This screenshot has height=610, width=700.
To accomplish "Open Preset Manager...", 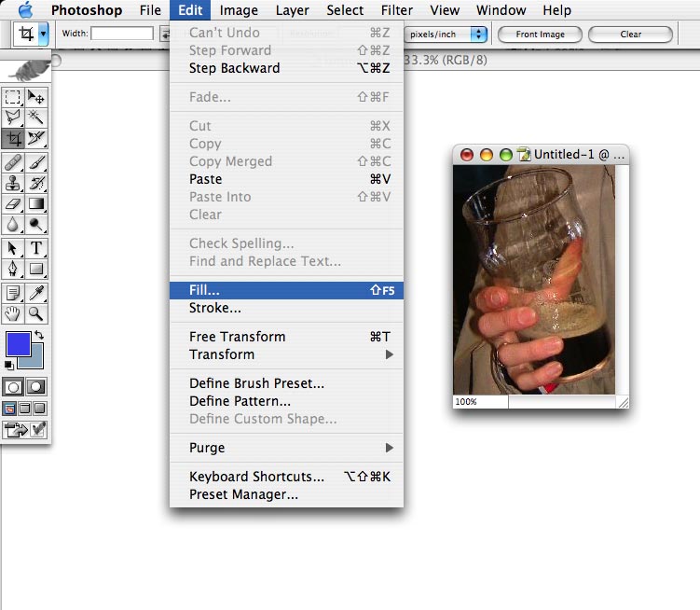I will coord(286,494).
